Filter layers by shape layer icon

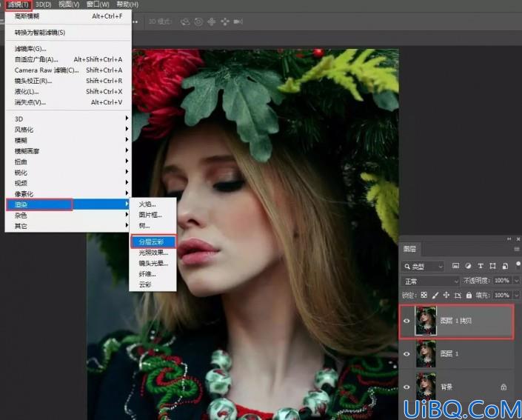pyautogui.click(x=492, y=266)
